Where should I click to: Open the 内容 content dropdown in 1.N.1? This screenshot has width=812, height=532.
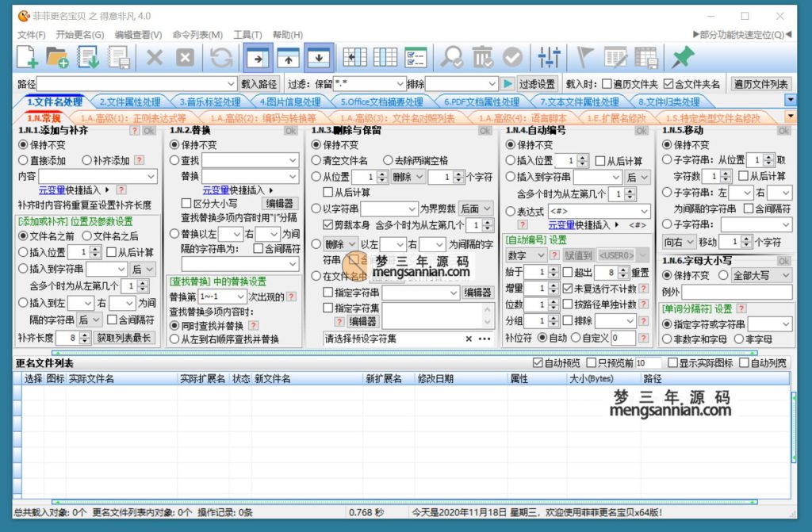pos(151,177)
